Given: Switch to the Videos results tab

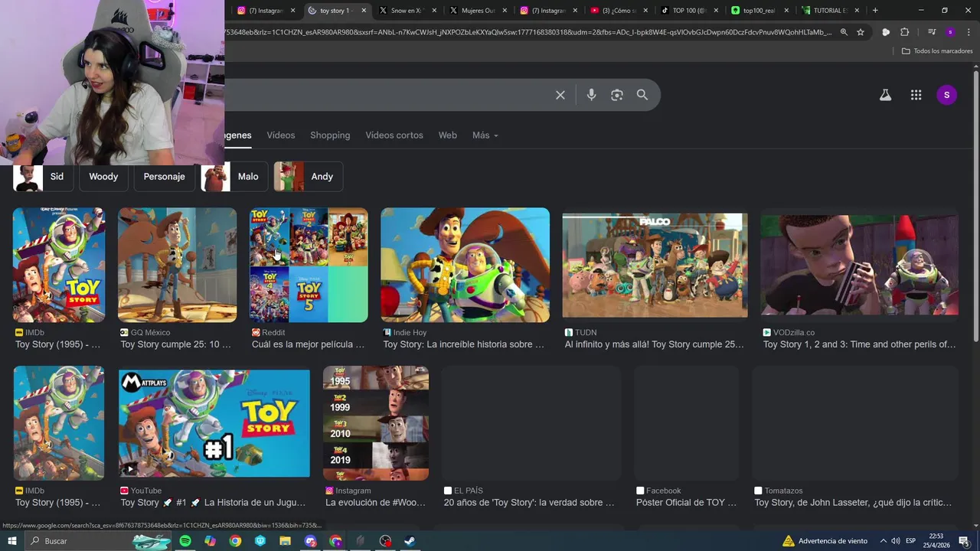Looking at the screenshot, I should [x=280, y=135].
